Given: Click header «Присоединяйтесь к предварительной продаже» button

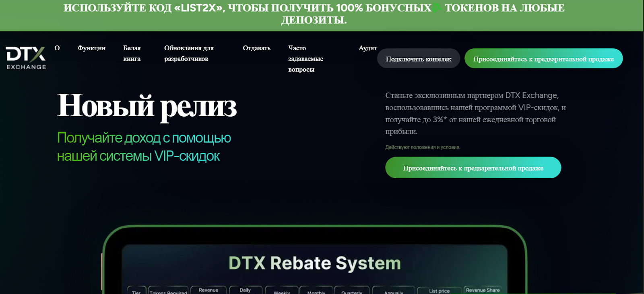Looking at the screenshot, I should pyautogui.click(x=543, y=59).
